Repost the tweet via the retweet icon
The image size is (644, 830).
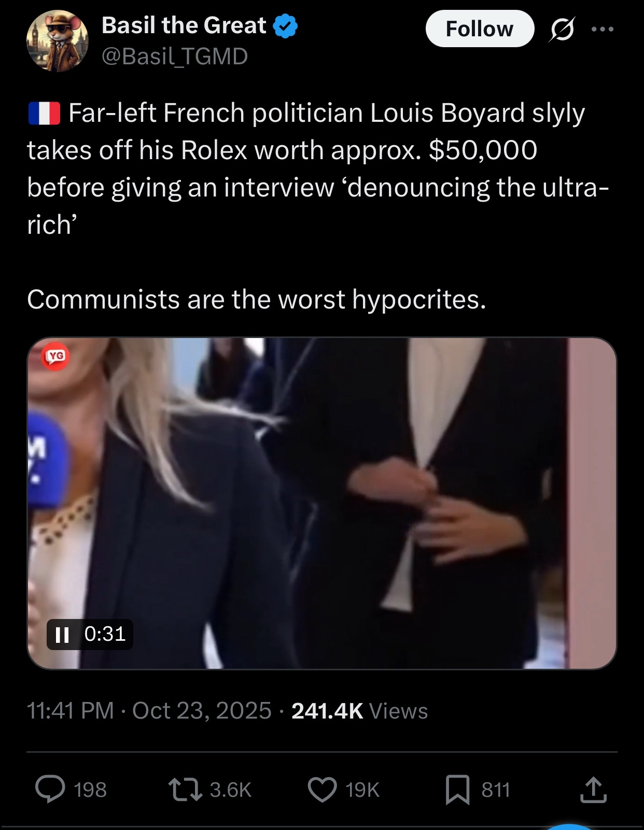coord(185,790)
